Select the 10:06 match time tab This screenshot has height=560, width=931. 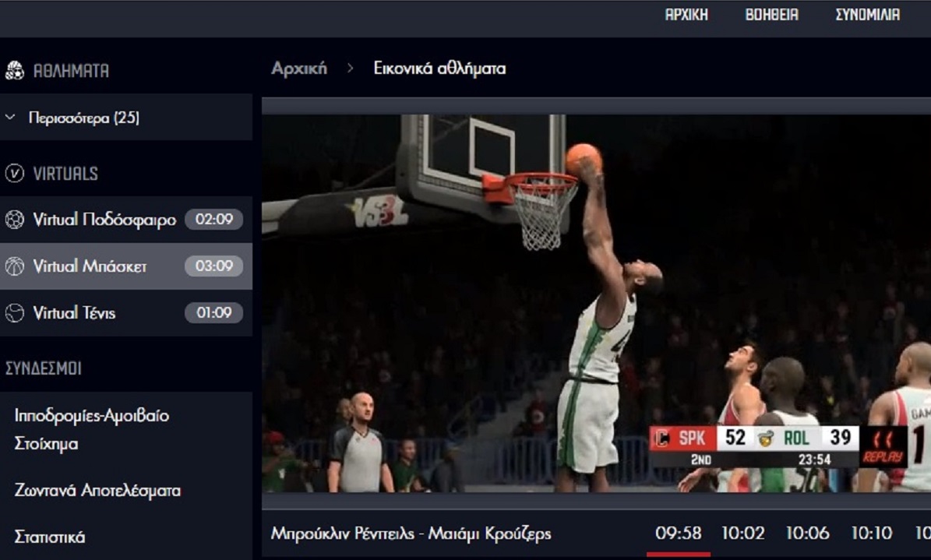(x=807, y=534)
